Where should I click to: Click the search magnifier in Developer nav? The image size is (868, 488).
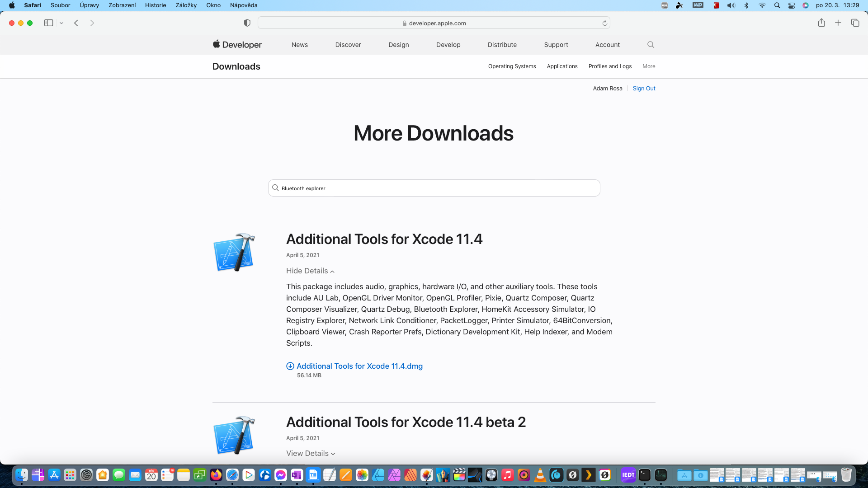pyautogui.click(x=651, y=45)
